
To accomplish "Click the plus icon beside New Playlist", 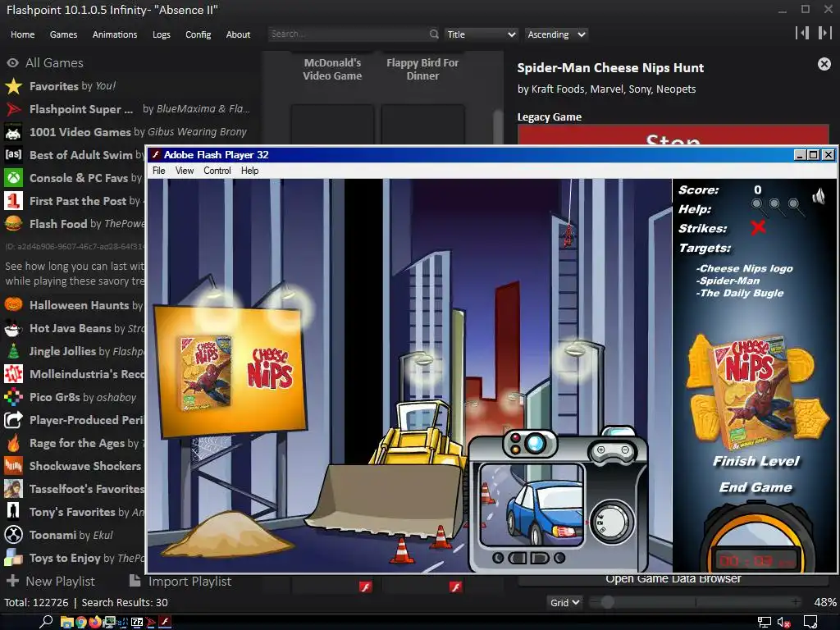I will click(x=12, y=581).
